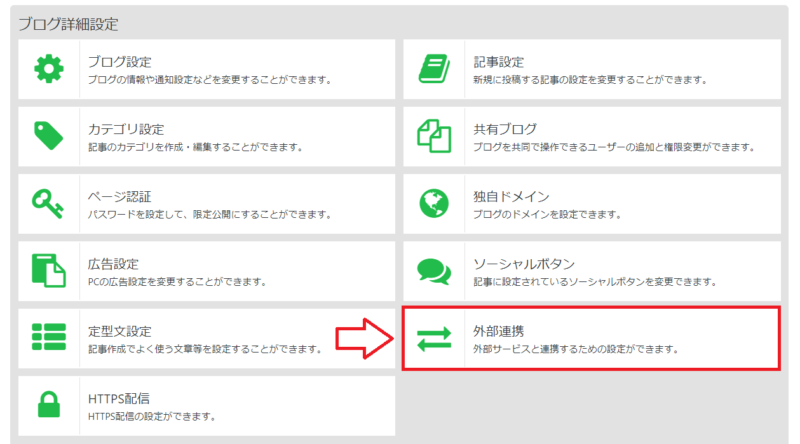Open the 定型文設定 link
The image size is (800, 444).
(120, 331)
